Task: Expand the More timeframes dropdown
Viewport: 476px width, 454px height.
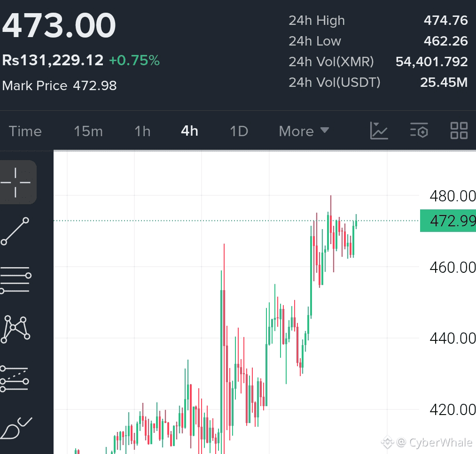Action: tap(304, 131)
